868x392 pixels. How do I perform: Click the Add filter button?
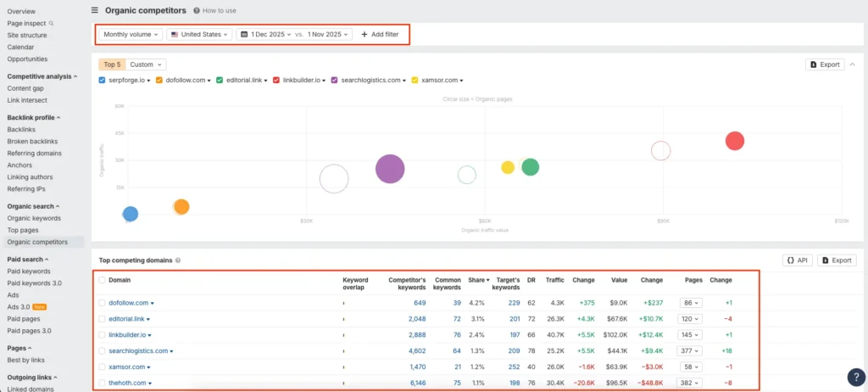(x=380, y=35)
